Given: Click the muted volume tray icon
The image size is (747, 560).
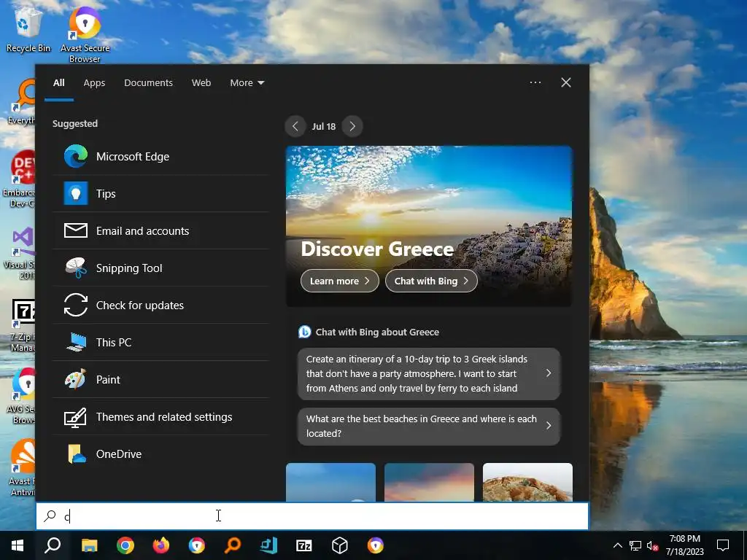Looking at the screenshot, I should click(653, 545).
